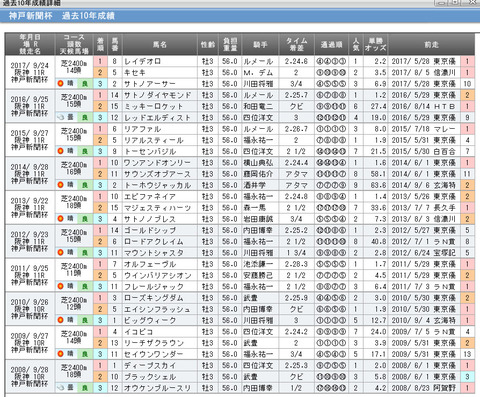Click the sunny weather icon in 2012 race row
The width and height of the screenshot is (480, 397).
coord(60,253)
